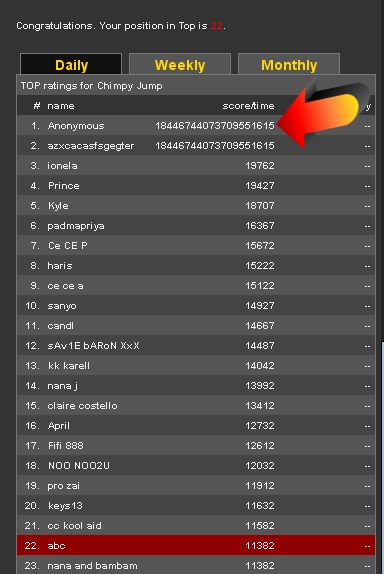Click player name ionela

click(62, 166)
